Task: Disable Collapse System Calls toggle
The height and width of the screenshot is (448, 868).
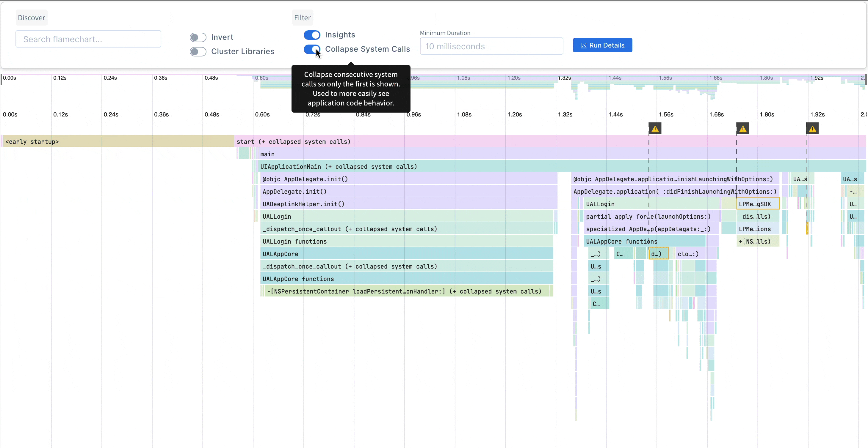Action: 312,49
